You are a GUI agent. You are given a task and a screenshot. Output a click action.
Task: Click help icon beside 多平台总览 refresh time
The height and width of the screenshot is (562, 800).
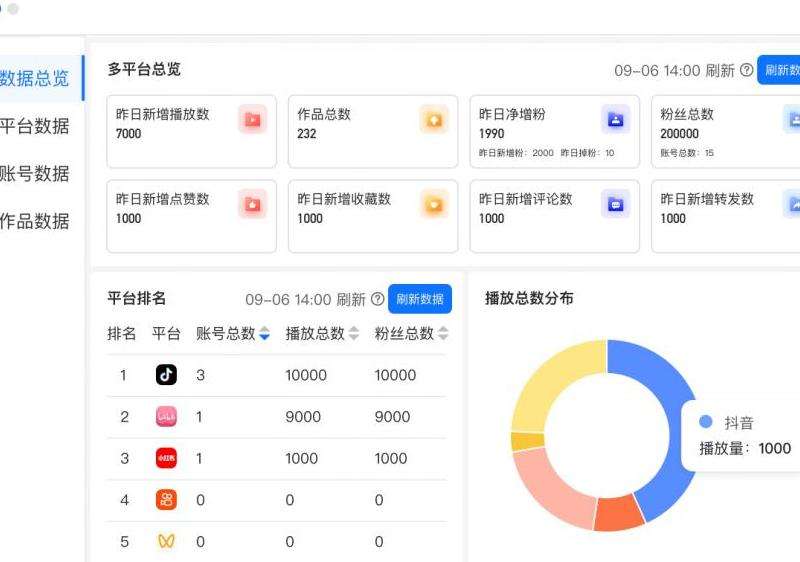click(x=746, y=71)
